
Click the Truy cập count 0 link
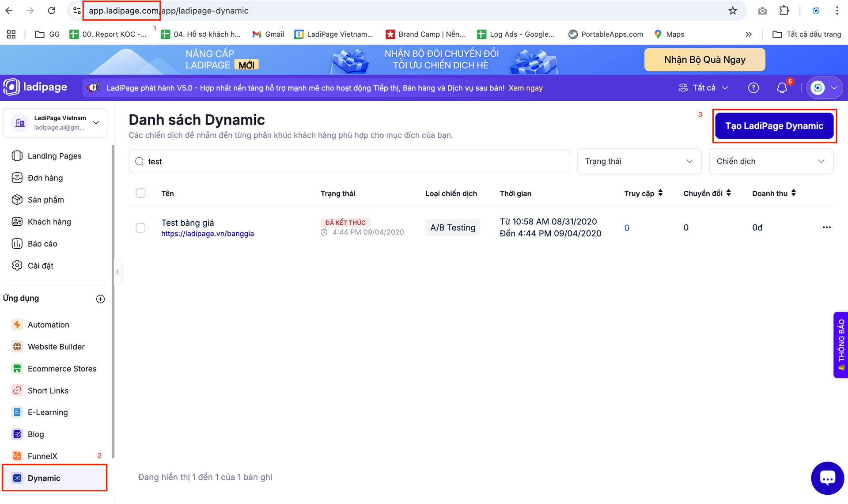point(627,227)
